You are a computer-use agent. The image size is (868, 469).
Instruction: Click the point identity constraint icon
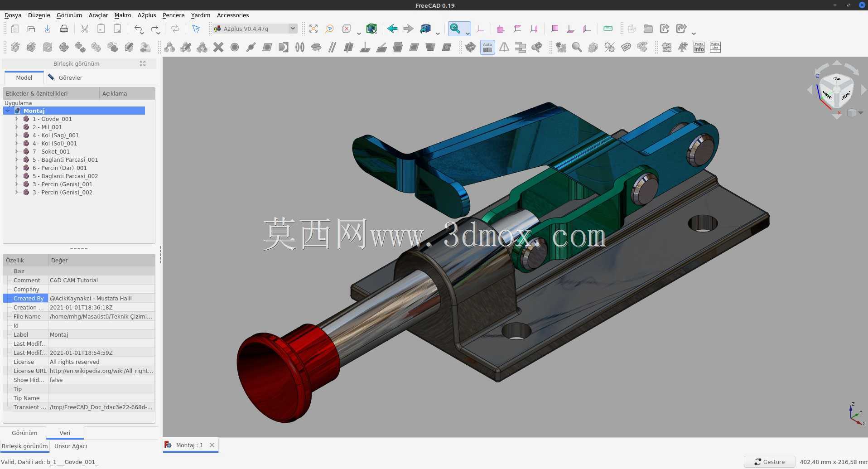(235, 47)
